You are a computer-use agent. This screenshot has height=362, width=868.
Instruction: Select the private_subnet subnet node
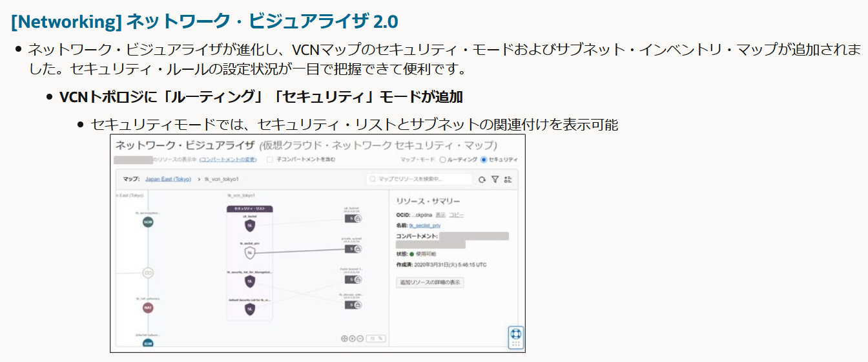pyautogui.click(x=353, y=248)
